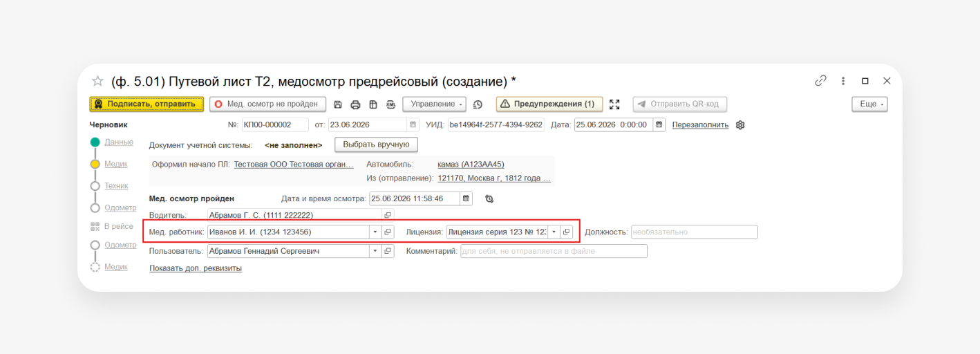Screen dimensions: 980x354
Task: Click the Подписать, отправить button
Action: (147, 104)
